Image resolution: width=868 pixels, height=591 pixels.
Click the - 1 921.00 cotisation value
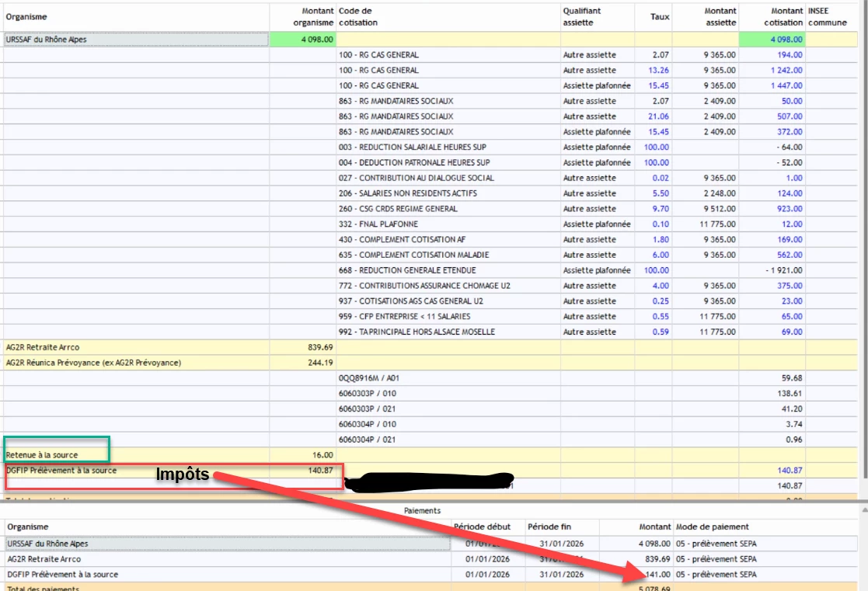(x=784, y=270)
